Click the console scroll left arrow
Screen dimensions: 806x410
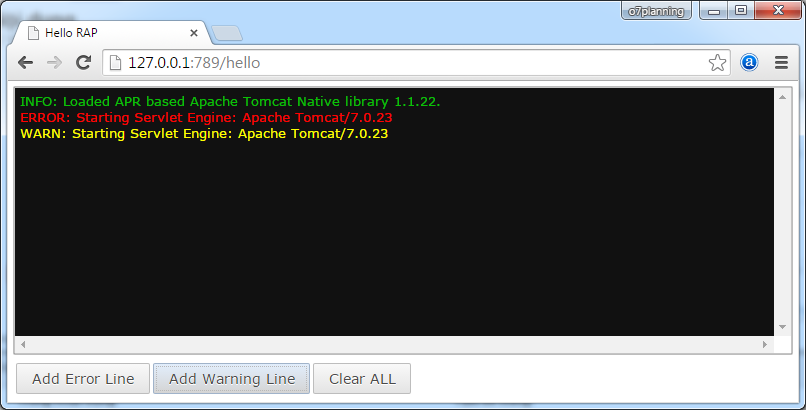point(23,344)
